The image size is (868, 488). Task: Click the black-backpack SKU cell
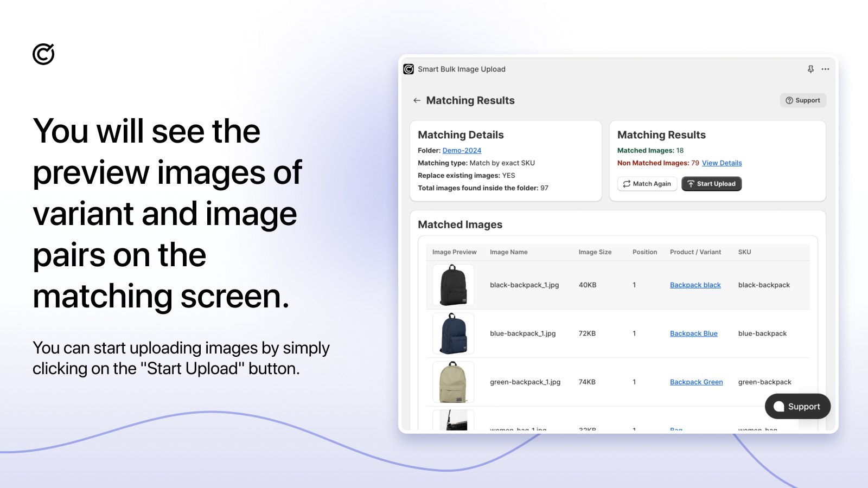764,285
